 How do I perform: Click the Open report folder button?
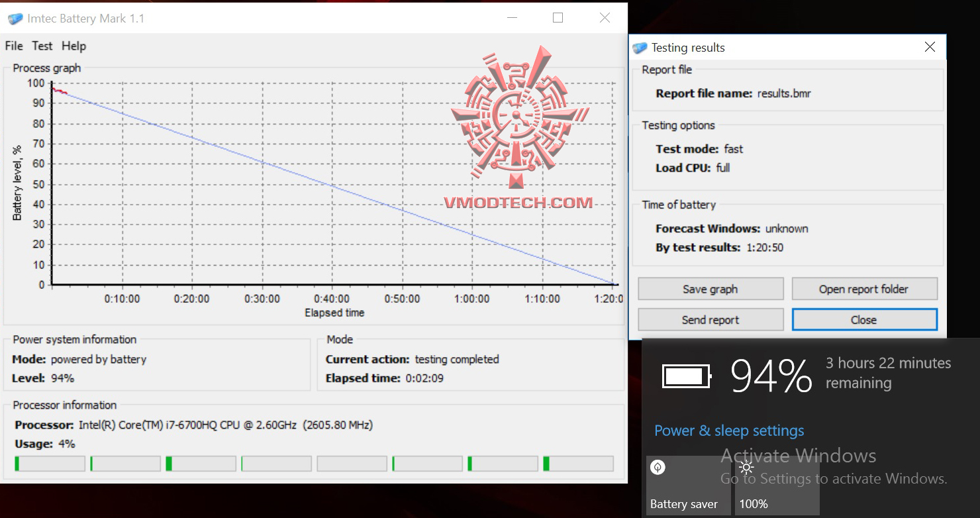[x=864, y=289]
